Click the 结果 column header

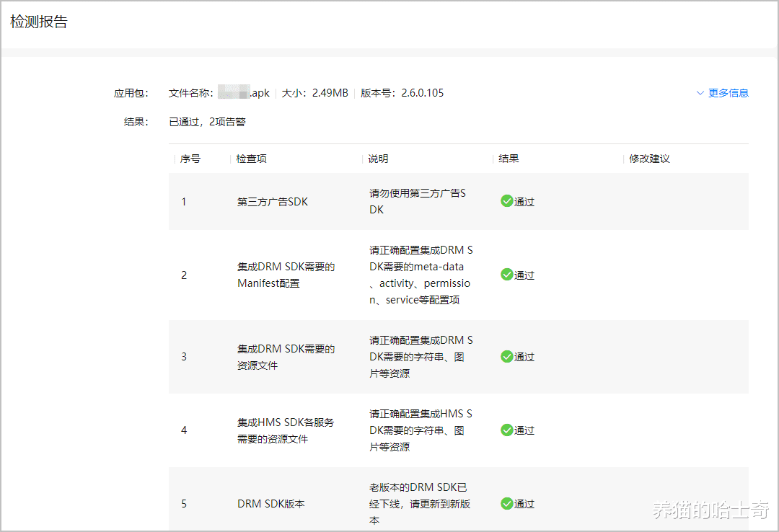point(509,159)
